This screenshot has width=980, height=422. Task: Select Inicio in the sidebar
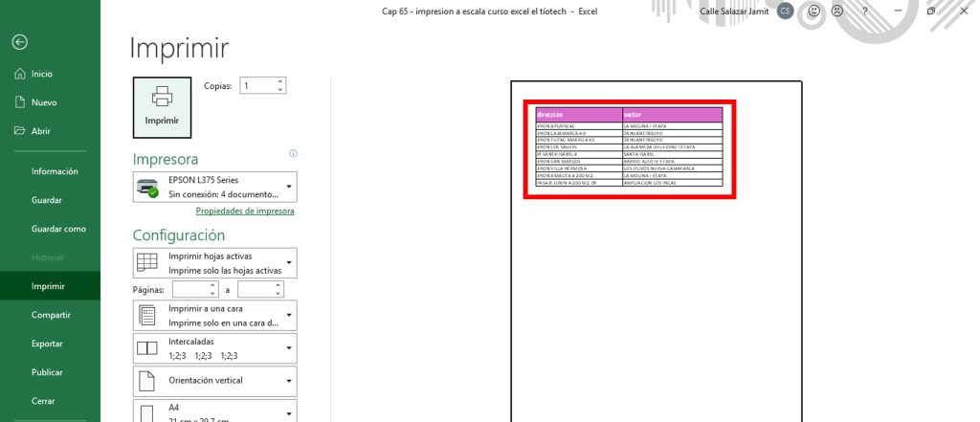coord(41,74)
